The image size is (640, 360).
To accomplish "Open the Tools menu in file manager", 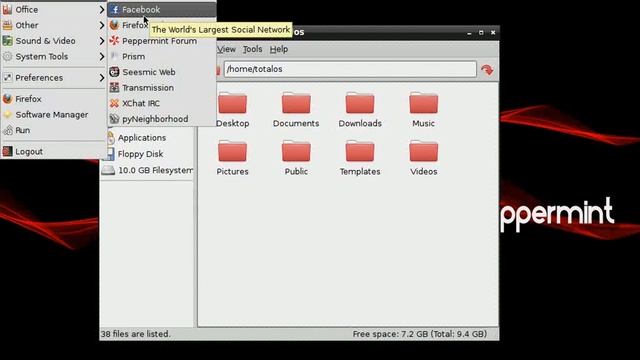I will click(253, 49).
